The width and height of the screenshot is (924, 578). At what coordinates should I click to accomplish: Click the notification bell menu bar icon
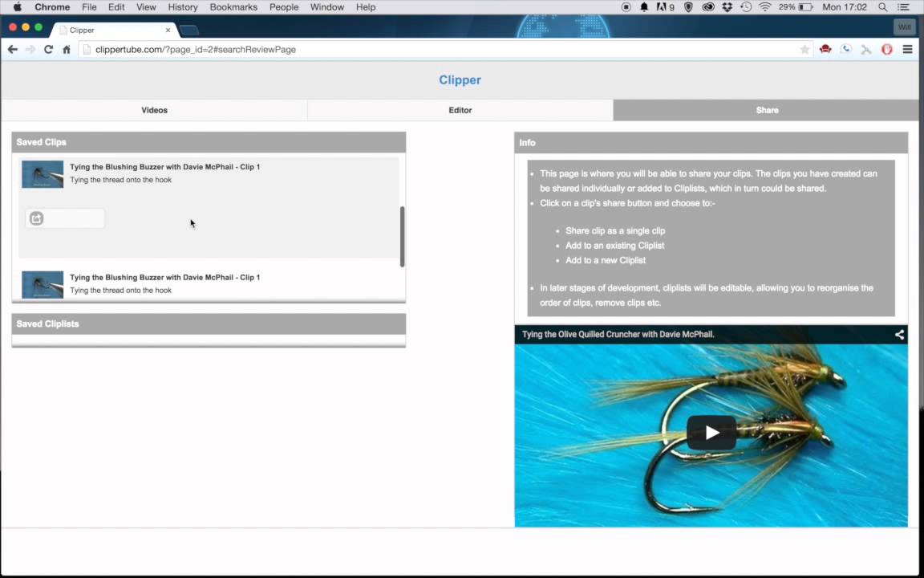[x=644, y=7]
